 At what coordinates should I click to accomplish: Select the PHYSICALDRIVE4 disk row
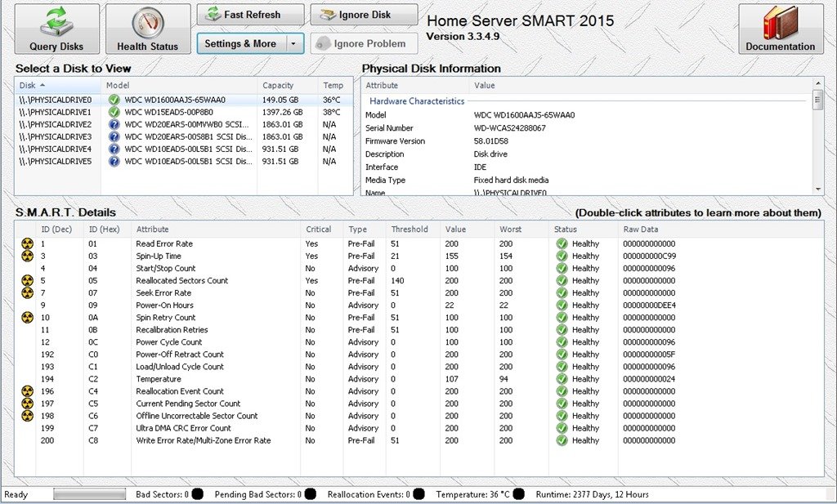184,149
